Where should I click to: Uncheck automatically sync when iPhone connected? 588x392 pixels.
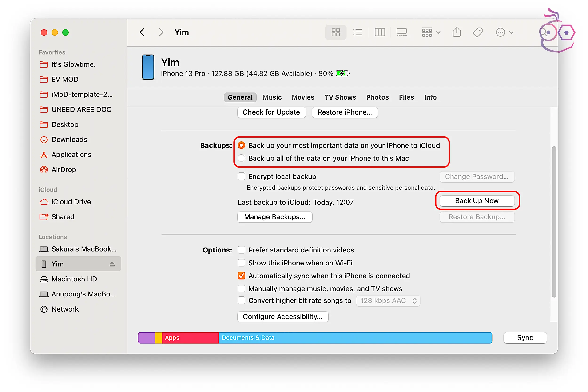click(241, 276)
